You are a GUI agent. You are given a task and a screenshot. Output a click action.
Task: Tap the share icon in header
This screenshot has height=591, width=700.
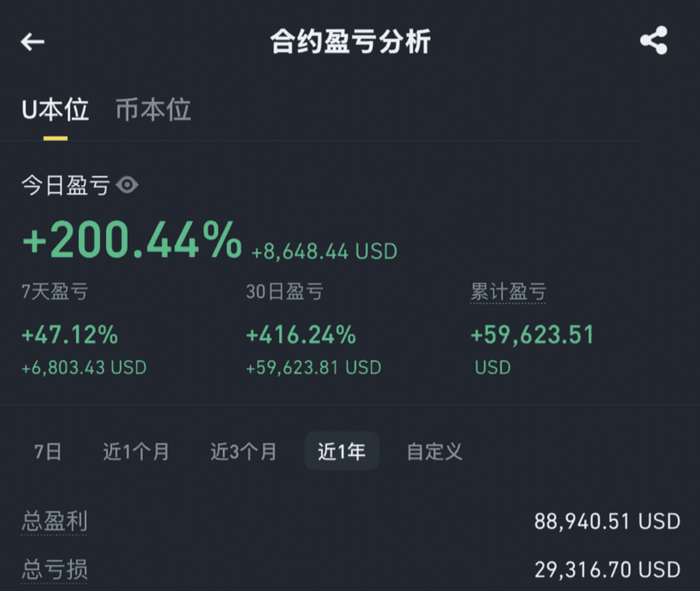pos(653,40)
